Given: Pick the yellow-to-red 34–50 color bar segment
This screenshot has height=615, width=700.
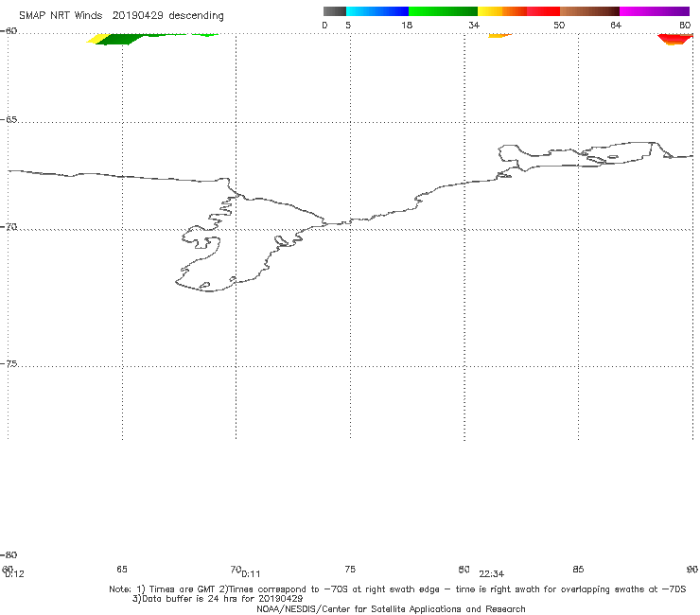Looking at the screenshot, I should click(x=518, y=11).
